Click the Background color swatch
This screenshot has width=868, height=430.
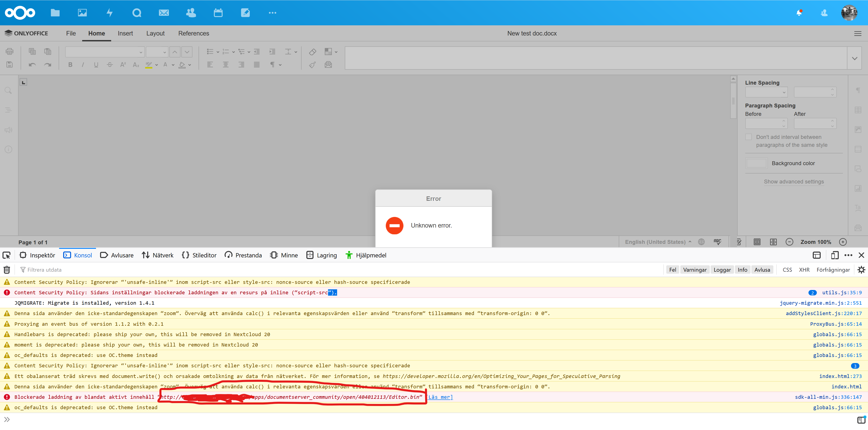[x=756, y=163]
